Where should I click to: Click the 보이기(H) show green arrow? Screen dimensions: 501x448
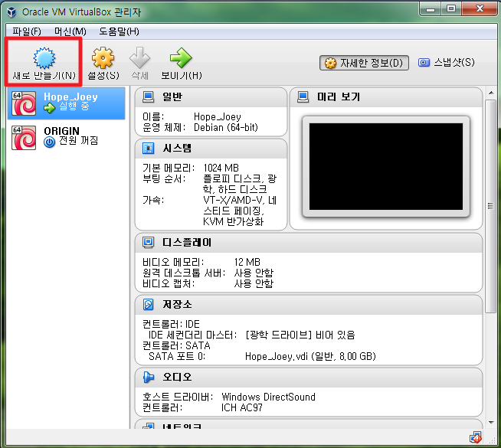(181, 57)
